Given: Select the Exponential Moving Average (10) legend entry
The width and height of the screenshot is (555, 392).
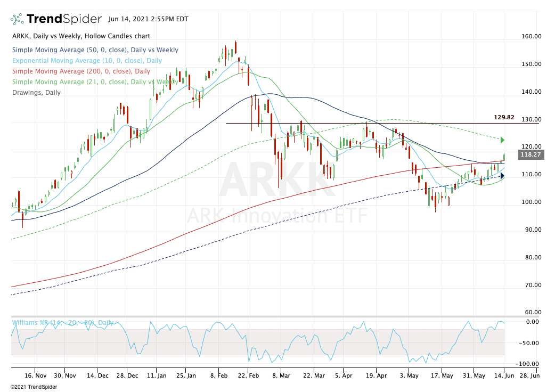Looking at the screenshot, I should [87, 61].
